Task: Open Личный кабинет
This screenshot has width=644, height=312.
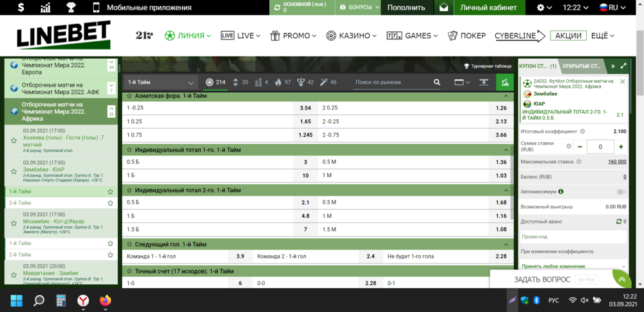Action: (x=488, y=7)
